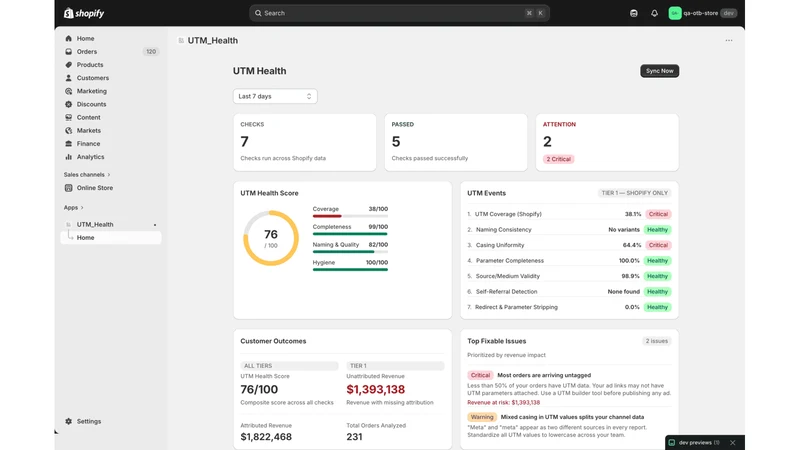Click the Shopify logo
Viewport: 800px width, 450px height.
(x=84, y=13)
